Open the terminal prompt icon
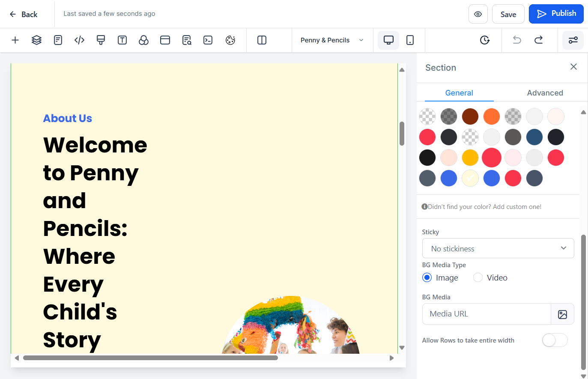Image resolution: width=588 pixels, height=379 pixels. [x=208, y=40]
